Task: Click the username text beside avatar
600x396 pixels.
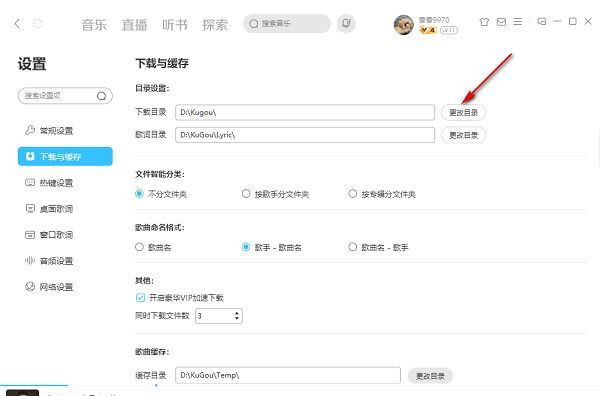Action: (x=434, y=20)
